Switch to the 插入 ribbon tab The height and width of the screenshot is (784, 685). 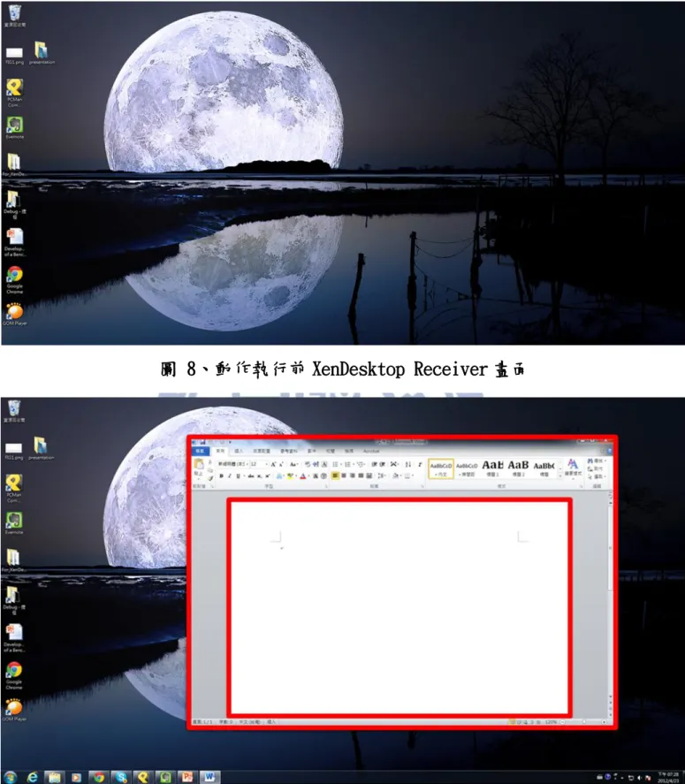pyautogui.click(x=239, y=451)
